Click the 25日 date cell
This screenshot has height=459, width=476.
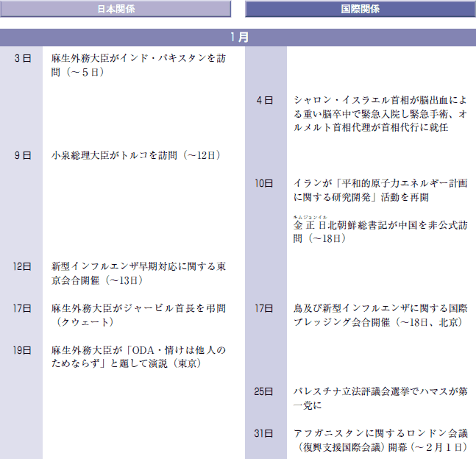coord(264,392)
